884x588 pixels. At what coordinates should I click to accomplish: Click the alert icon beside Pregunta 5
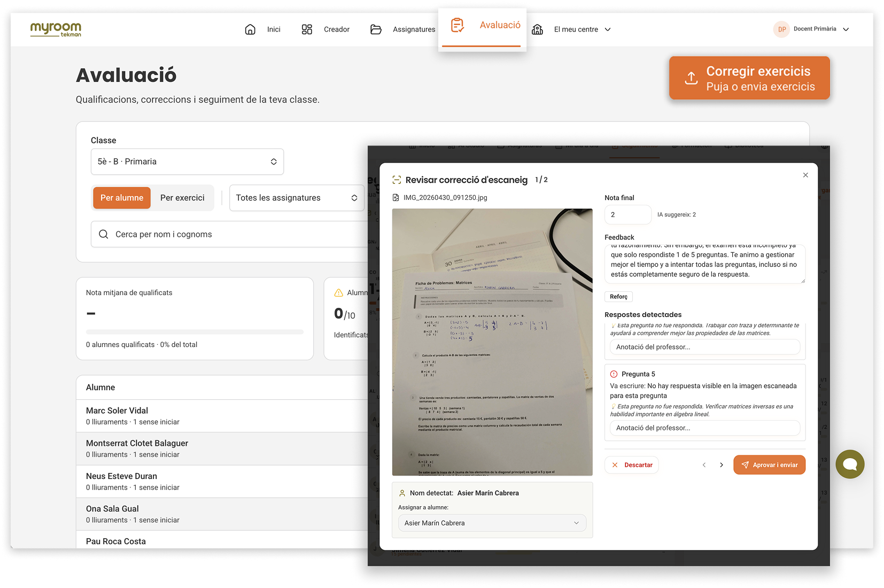(614, 374)
